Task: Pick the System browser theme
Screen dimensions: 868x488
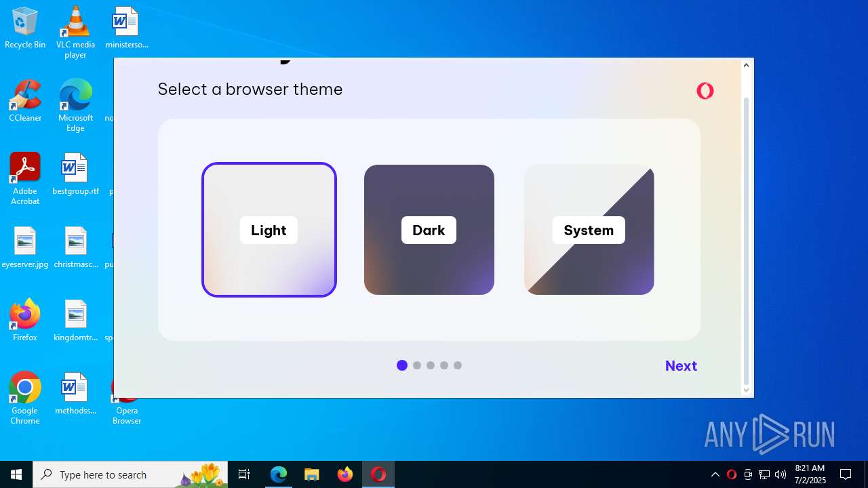Action: [589, 230]
